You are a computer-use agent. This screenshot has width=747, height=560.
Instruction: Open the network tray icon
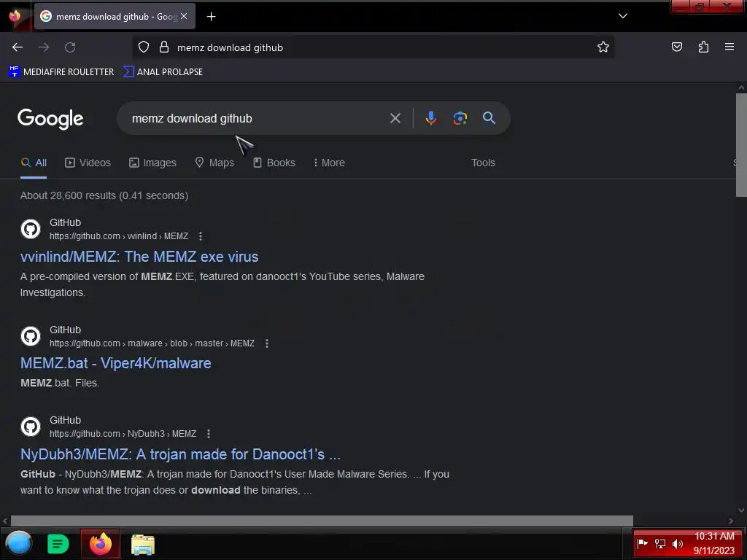pos(659,543)
